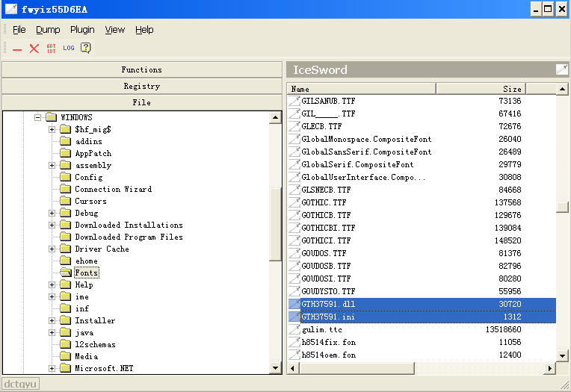The image size is (571, 392).
Task: Switch to the Functions panel
Action: [x=142, y=69]
